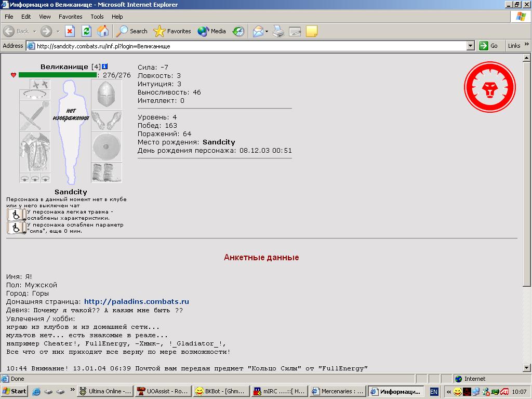Go to the Home page icon
The width and height of the screenshot is (532, 399).
[x=103, y=31]
